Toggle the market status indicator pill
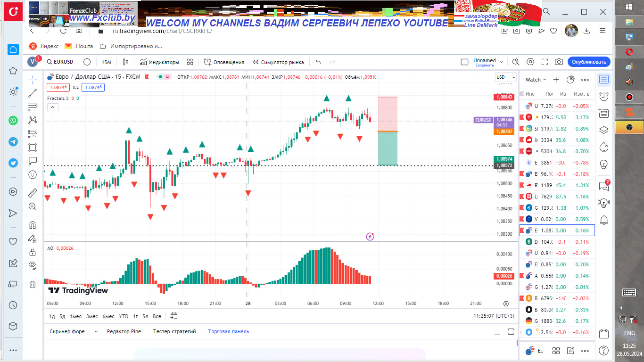644x362 pixels. [x=164, y=77]
